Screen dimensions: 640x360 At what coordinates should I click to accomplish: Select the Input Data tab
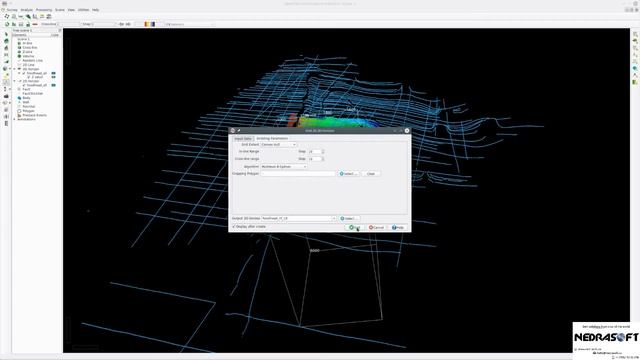243,139
